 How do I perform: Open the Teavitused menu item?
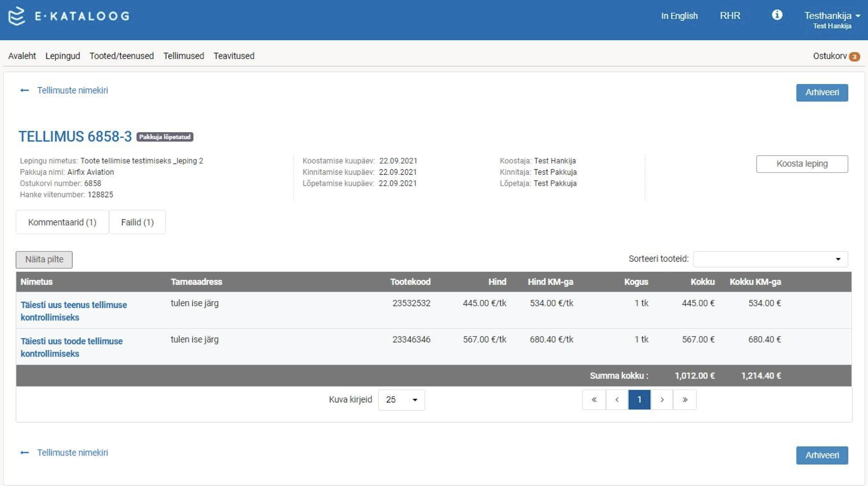[x=234, y=56]
